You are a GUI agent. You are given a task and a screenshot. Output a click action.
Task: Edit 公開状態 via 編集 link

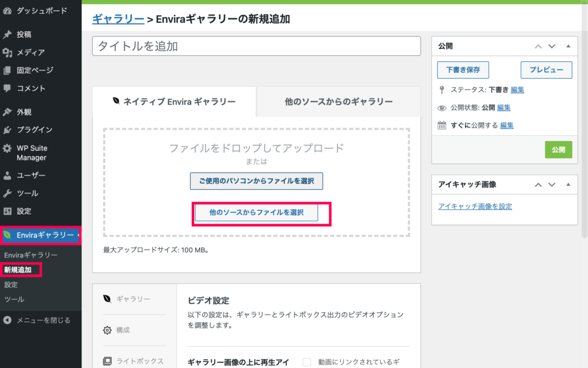[504, 108]
